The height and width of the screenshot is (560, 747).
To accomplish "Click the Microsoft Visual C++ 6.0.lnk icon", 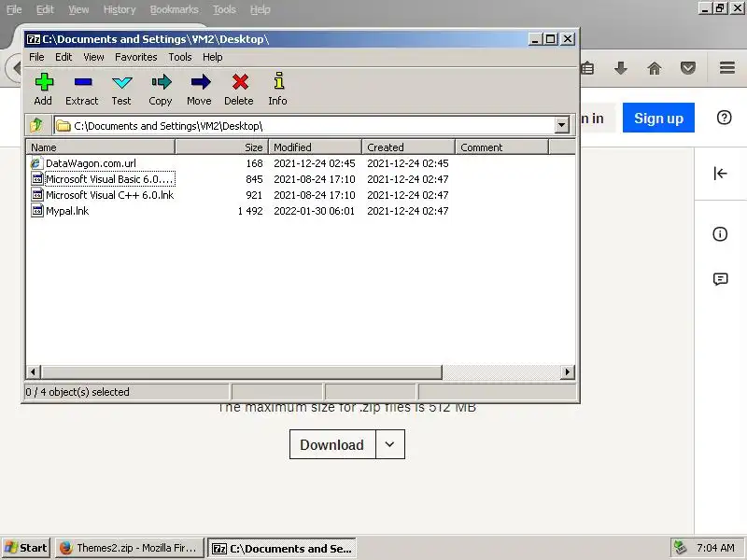I will (36, 195).
